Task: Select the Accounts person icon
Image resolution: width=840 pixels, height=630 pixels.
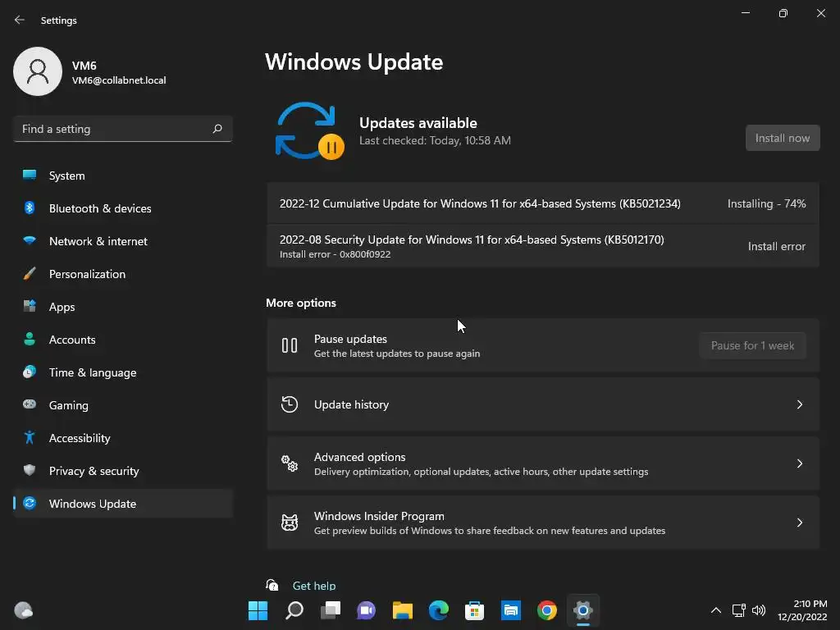Action: (30, 339)
